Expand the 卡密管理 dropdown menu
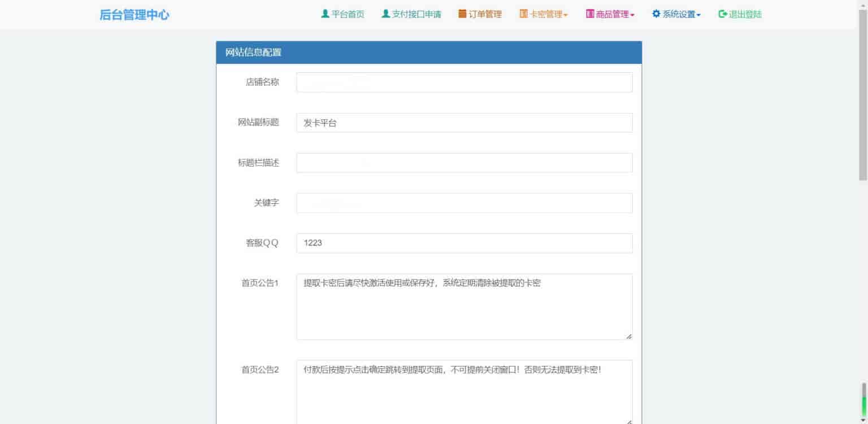Image resolution: width=868 pixels, height=424 pixels. (x=544, y=15)
